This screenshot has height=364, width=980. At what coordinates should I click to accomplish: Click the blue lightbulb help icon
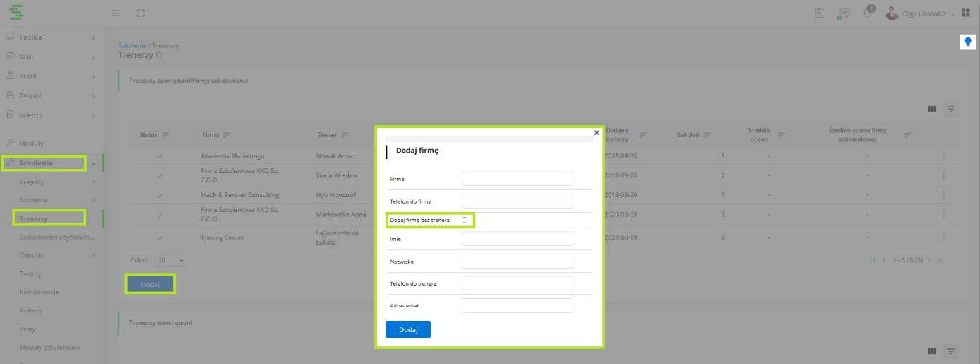(968, 42)
